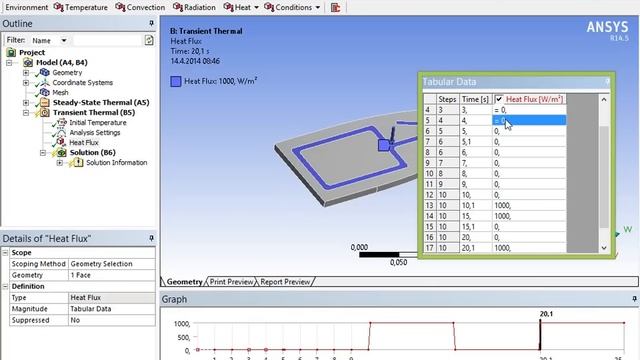Open the Heat dropdown arrow
The image size is (640, 360).
click(256, 7)
